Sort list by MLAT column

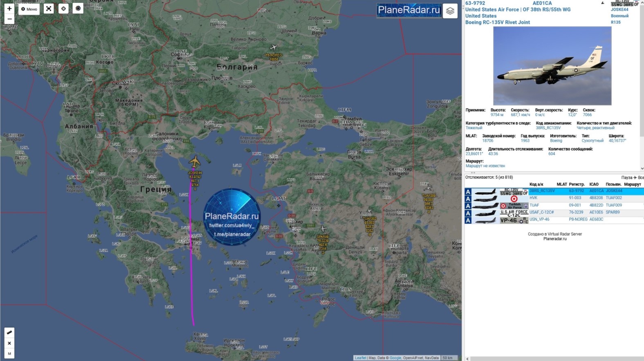tap(562, 184)
